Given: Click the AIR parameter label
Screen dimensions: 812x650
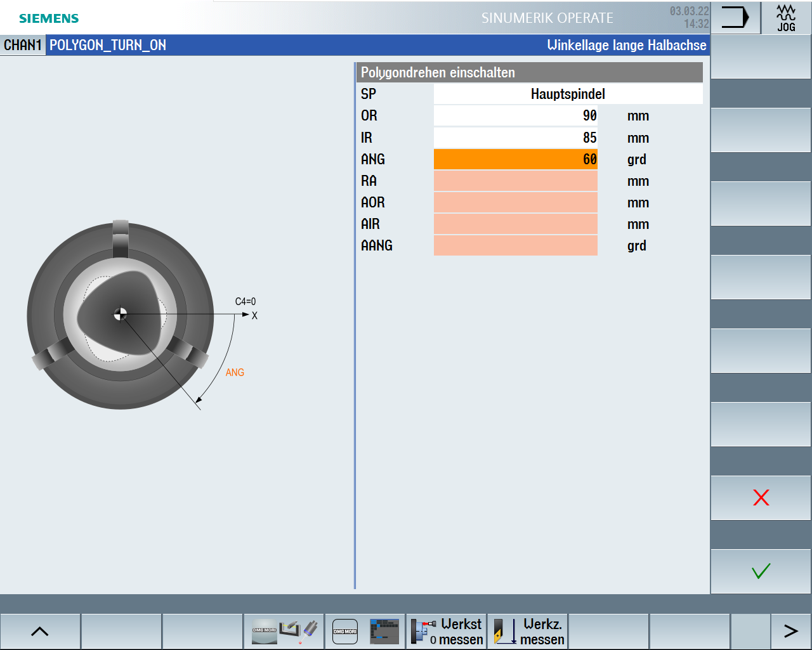Looking at the screenshot, I should (x=370, y=224).
